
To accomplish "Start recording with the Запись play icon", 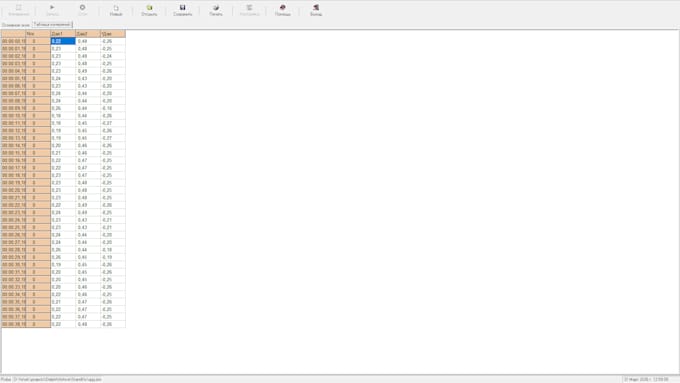I will coord(52,10).
